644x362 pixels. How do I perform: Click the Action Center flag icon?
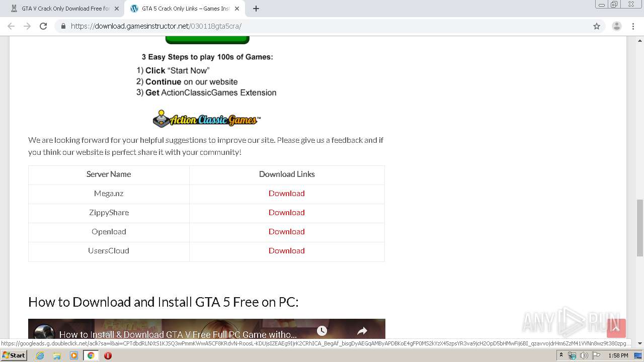596,355
